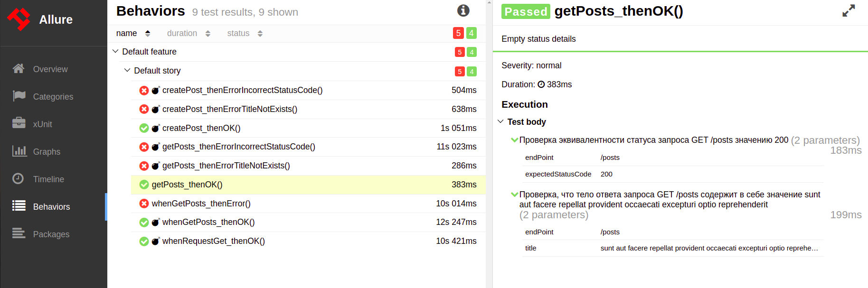This screenshot has width=868, height=288.
Task: Click "Empty status details" text
Action: [x=538, y=39]
